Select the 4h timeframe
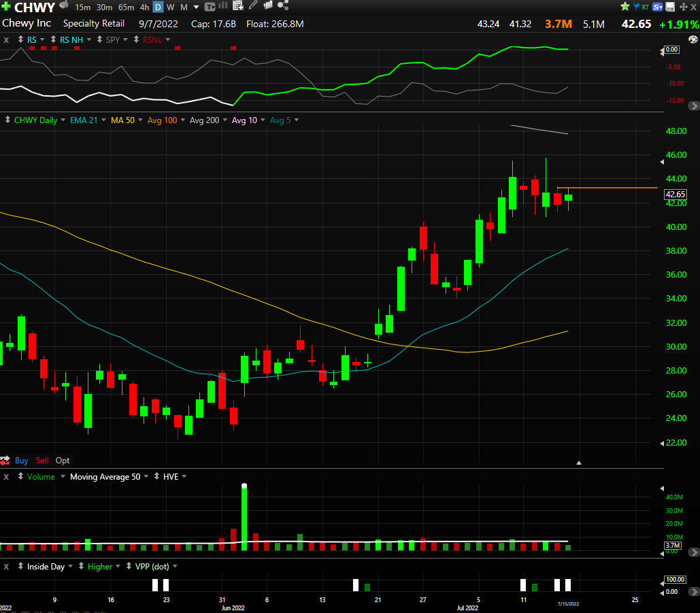The width and height of the screenshot is (700, 613). tap(144, 7)
